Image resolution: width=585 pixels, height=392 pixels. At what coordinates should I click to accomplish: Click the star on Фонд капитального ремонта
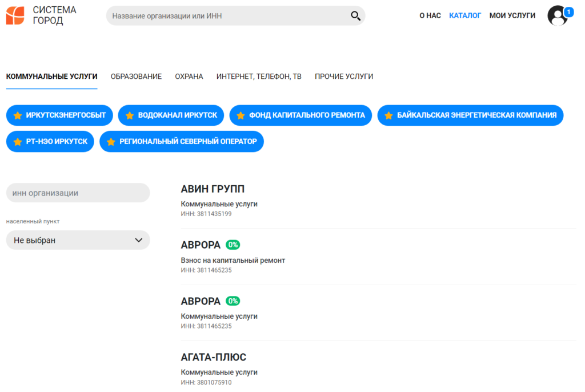[x=241, y=115]
